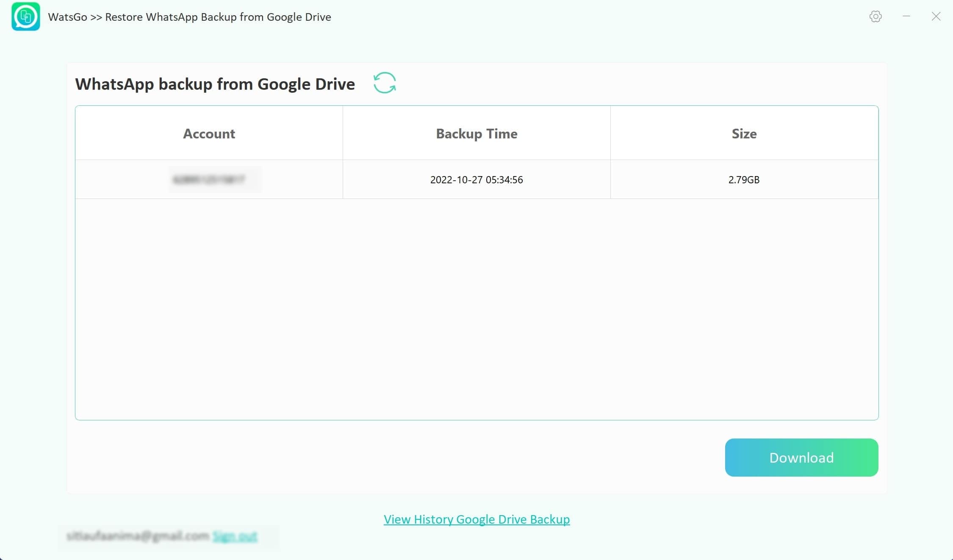This screenshot has height=560, width=953.
Task: Click the WatsGo breadcrumb title text
Action: [x=67, y=17]
